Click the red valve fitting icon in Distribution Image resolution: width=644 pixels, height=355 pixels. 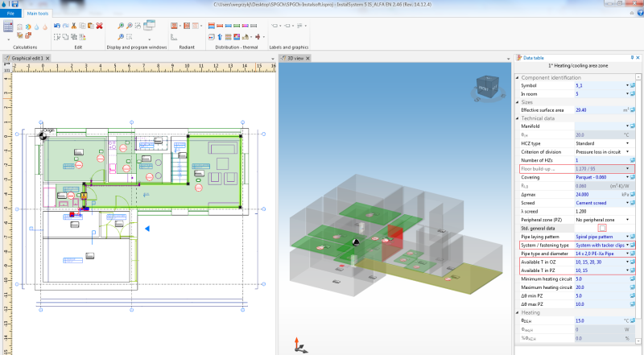click(x=258, y=37)
